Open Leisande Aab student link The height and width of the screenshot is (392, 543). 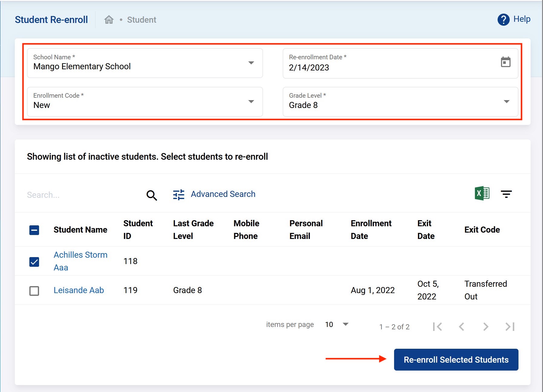79,290
